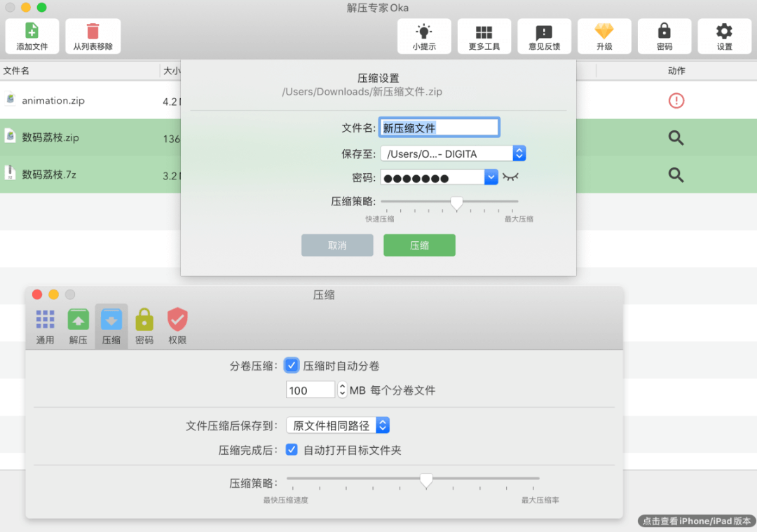Click the 从列表移除 trash icon

[x=93, y=32]
